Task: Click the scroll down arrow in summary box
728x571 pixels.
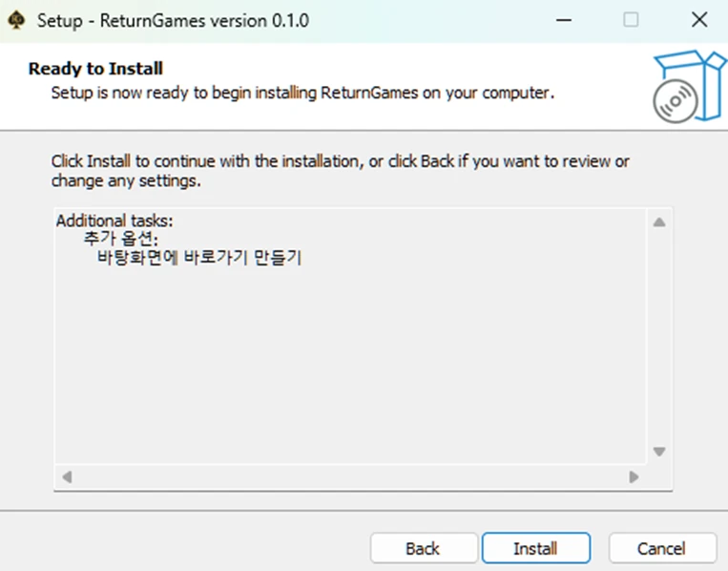Action: pyautogui.click(x=659, y=451)
